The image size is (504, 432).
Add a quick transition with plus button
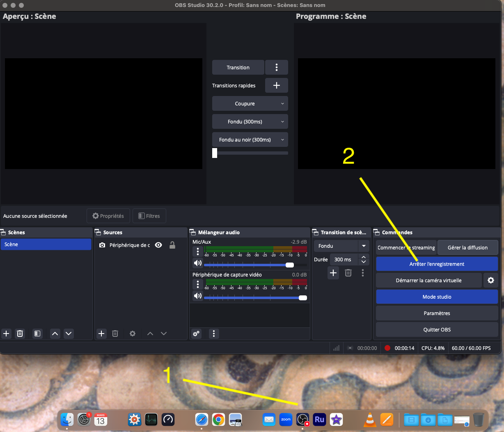276,85
